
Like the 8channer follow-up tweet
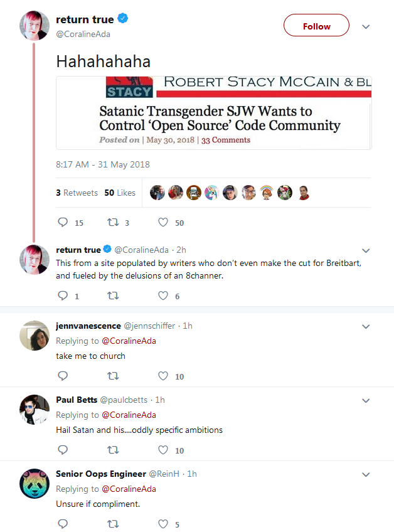pos(163,295)
